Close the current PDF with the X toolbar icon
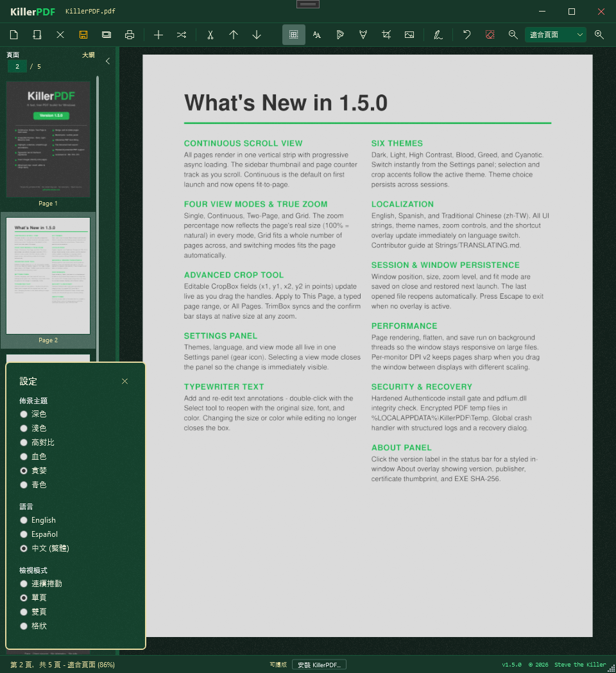 [x=60, y=35]
